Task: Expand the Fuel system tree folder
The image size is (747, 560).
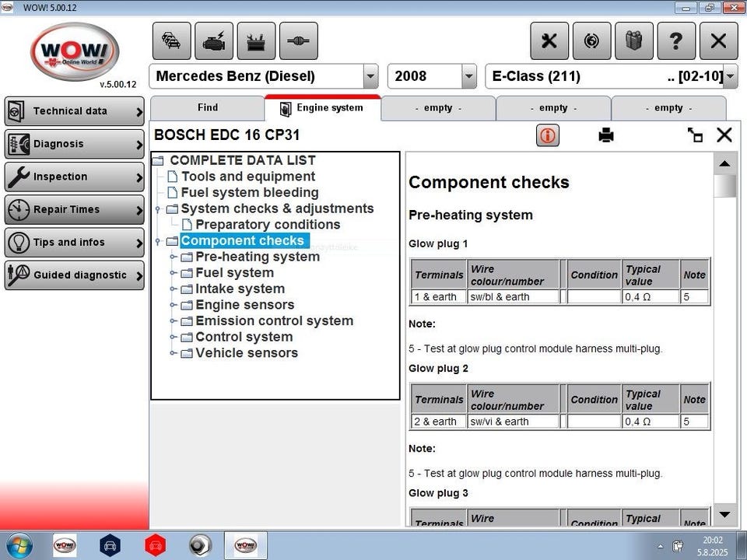Action: pos(174,273)
